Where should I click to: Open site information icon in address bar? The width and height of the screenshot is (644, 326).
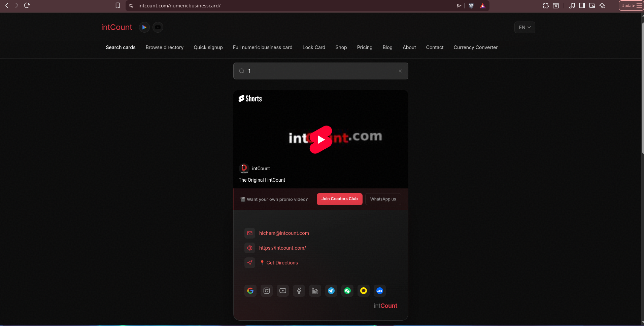pos(131,6)
